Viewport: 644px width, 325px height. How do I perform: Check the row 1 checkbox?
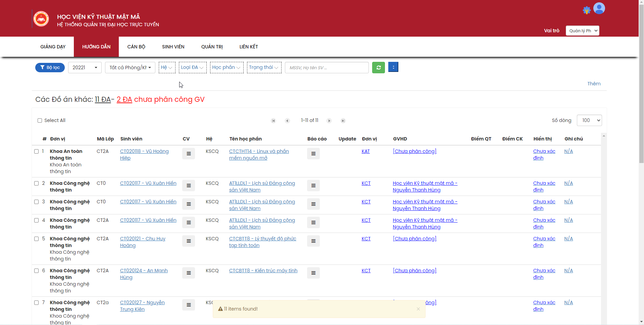click(37, 152)
